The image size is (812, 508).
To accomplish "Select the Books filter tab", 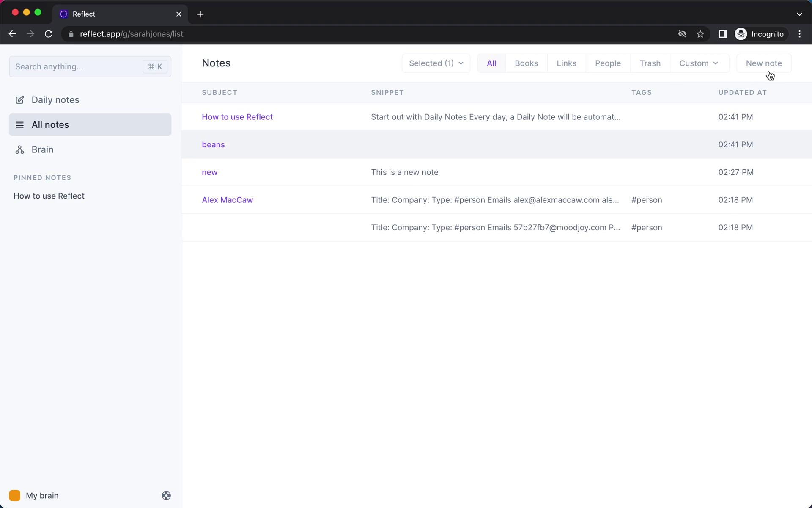I will coord(526,63).
